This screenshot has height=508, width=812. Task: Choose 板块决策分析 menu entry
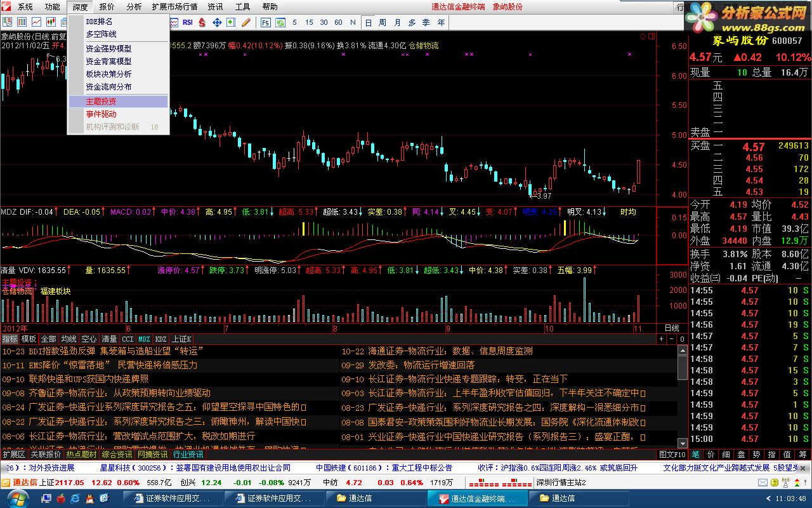[x=118, y=74]
